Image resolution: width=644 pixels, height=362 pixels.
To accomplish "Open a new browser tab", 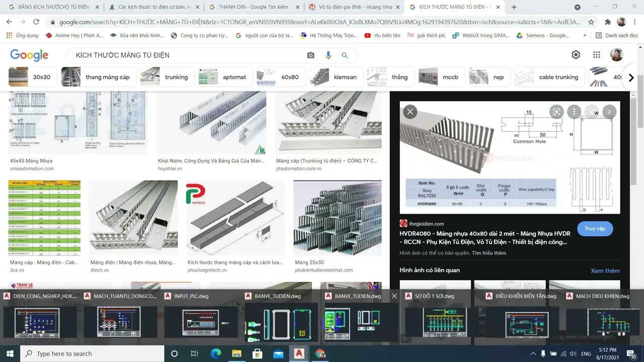I will (514, 7).
